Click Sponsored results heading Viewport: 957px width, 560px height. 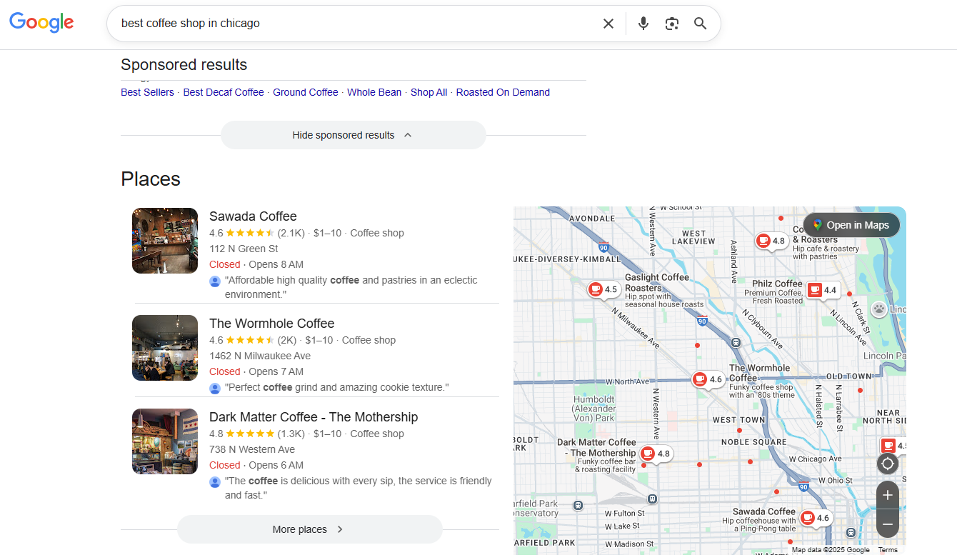(184, 65)
